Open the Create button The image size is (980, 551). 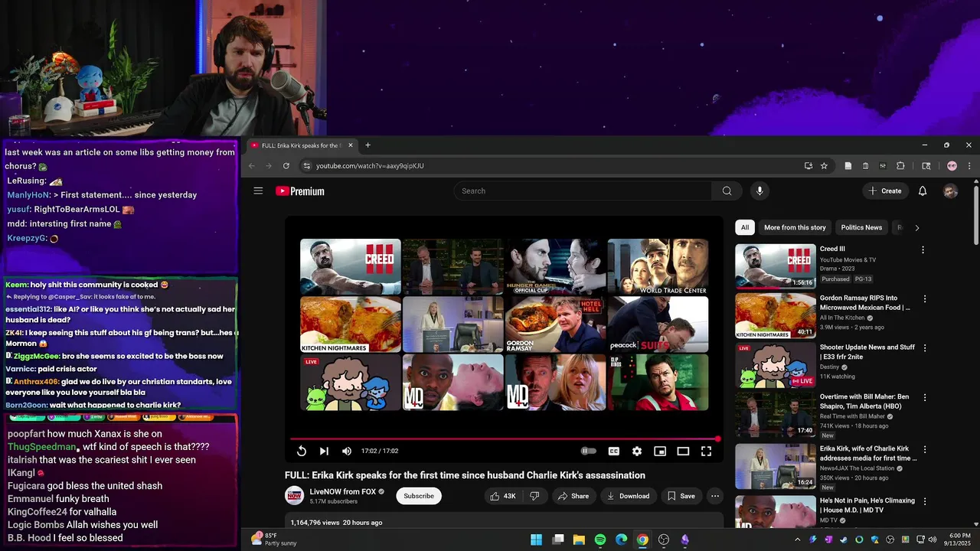tap(885, 191)
